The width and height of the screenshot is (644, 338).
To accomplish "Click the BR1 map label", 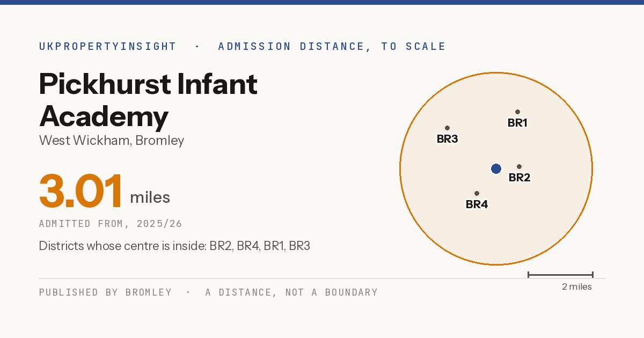I will click(517, 123).
